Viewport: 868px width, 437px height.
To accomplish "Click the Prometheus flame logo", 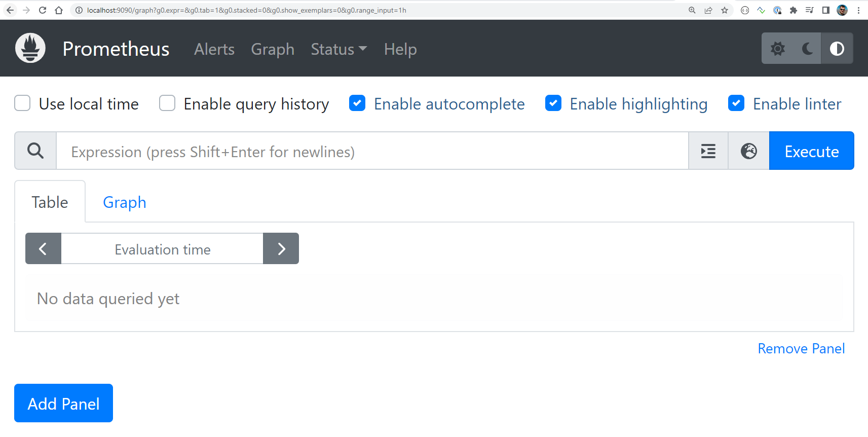I will [30, 48].
